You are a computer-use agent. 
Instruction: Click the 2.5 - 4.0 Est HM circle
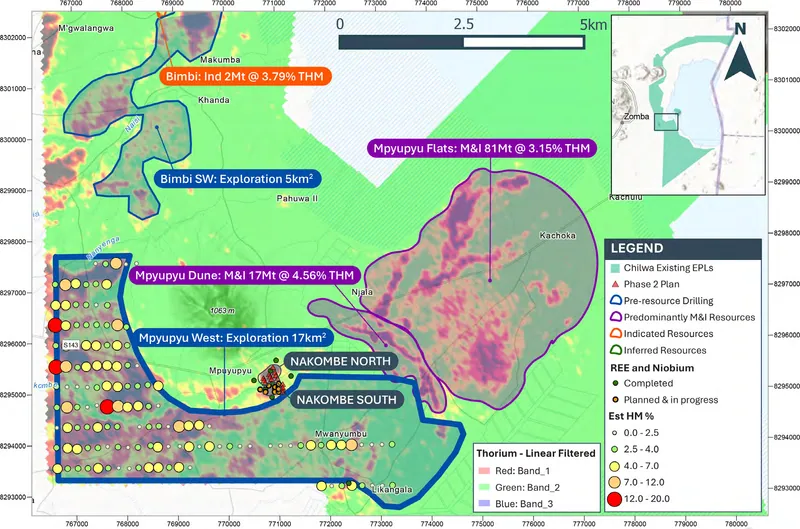pos(615,449)
